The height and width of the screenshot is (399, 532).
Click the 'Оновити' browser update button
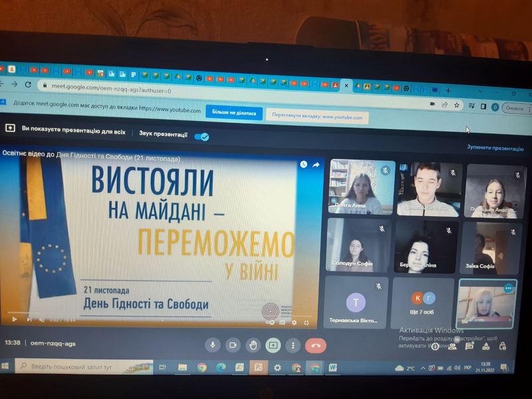tap(516, 108)
